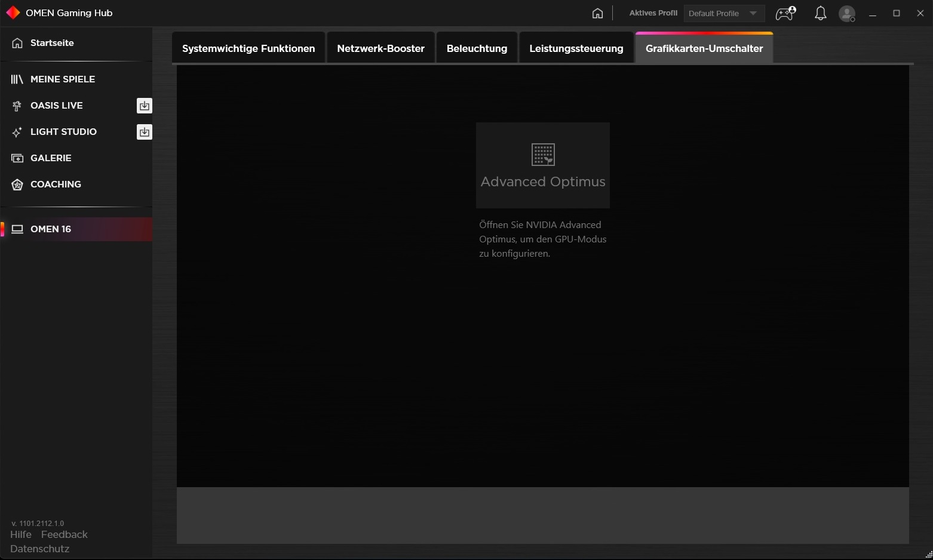Click the OMEN red diamond logo
Viewport: 933px width, 560px height.
coord(13,13)
